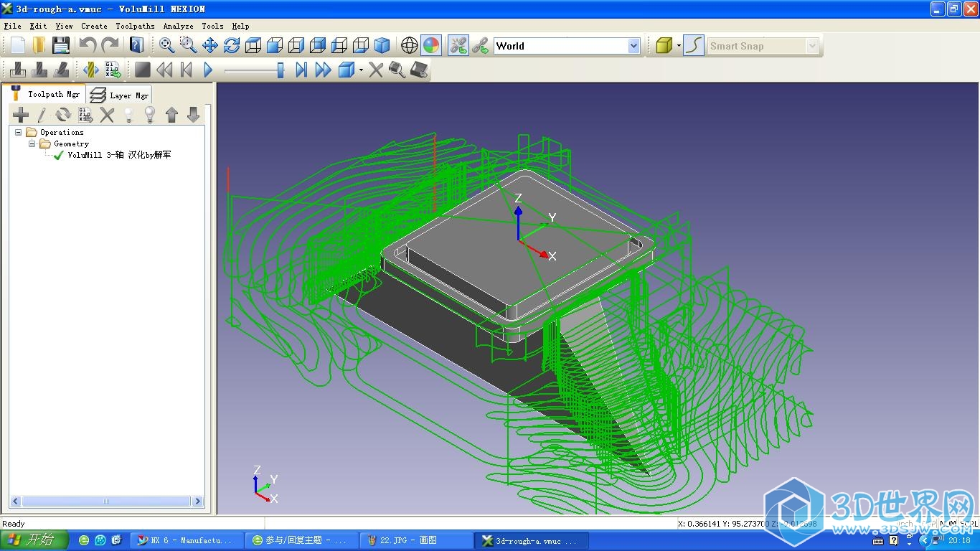Hide toolpath using the dim light bulb
The width and height of the screenshot is (980, 551).
pos(128,114)
